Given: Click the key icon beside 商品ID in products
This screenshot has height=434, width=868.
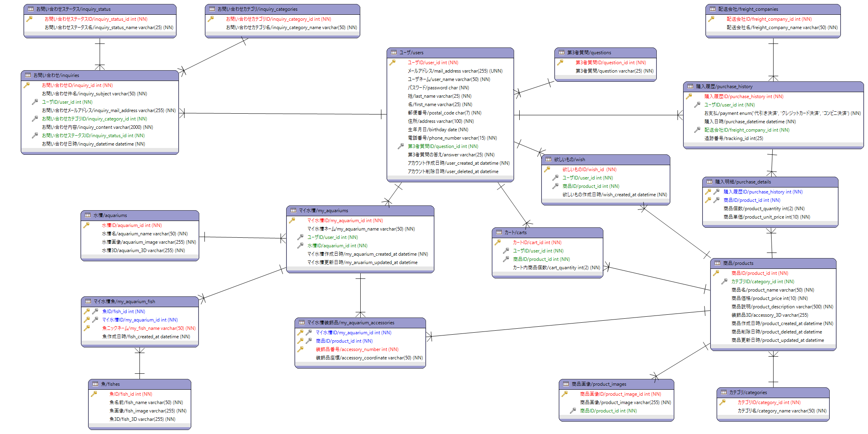Looking at the screenshot, I should (716, 273).
